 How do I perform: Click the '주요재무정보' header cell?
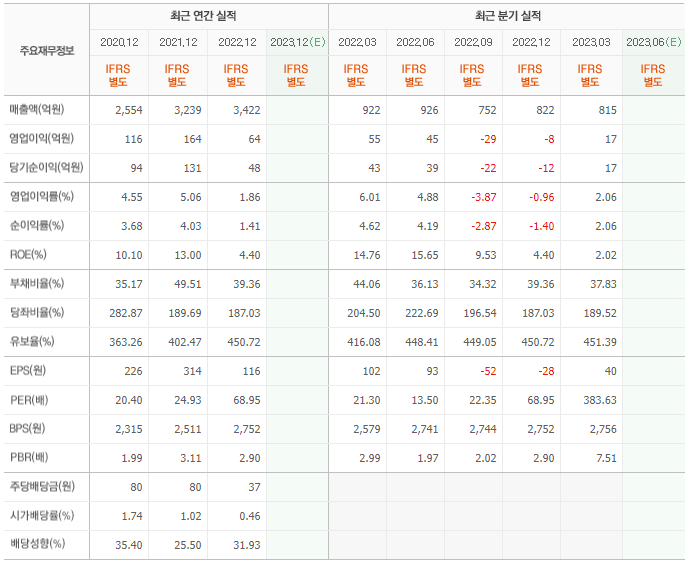point(47,50)
